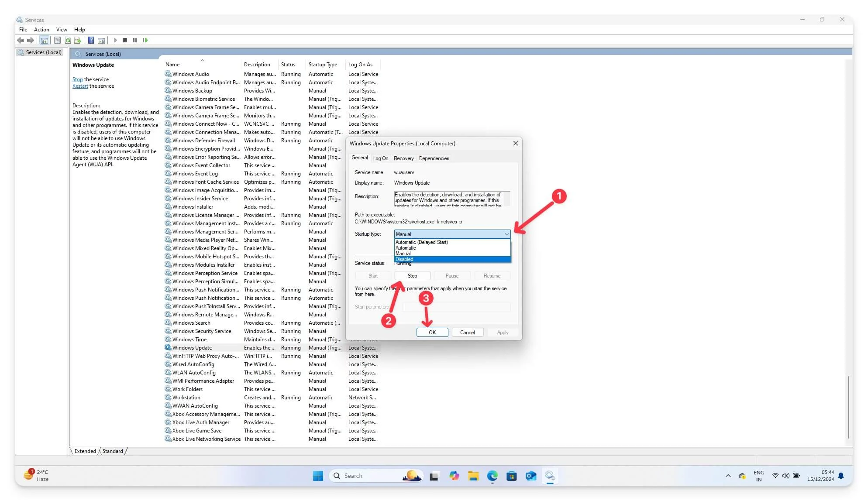
Task: Click the Search box in the taskbar
Action: pos(375,475)
